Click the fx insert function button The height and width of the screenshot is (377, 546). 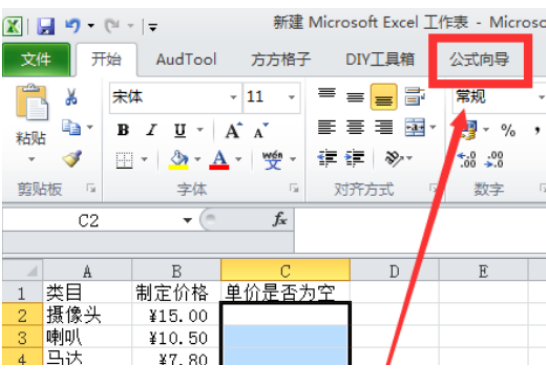[280, 220]
